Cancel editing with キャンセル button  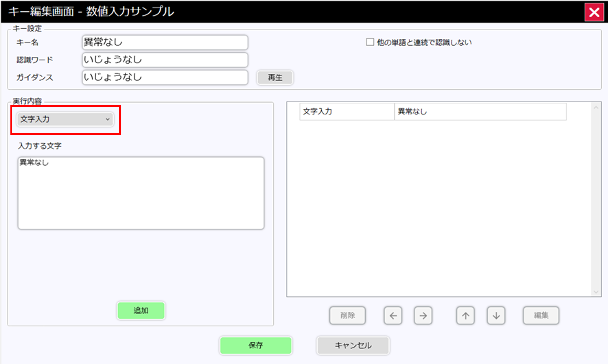(353, 345)
